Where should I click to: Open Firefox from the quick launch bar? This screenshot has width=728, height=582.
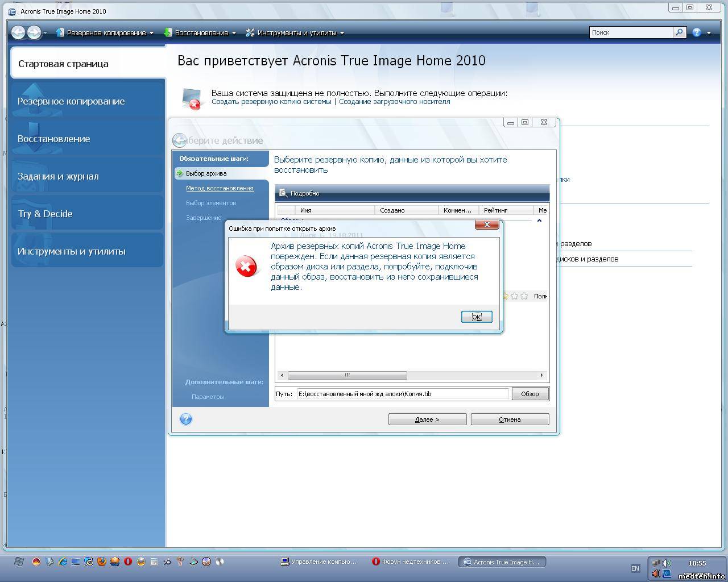(x=102, y=562)
